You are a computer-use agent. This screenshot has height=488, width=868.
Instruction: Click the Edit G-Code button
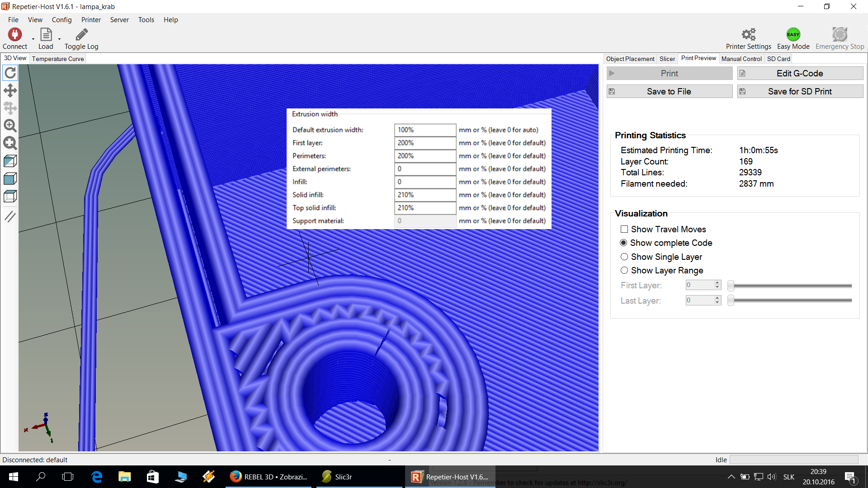point(800,73)
